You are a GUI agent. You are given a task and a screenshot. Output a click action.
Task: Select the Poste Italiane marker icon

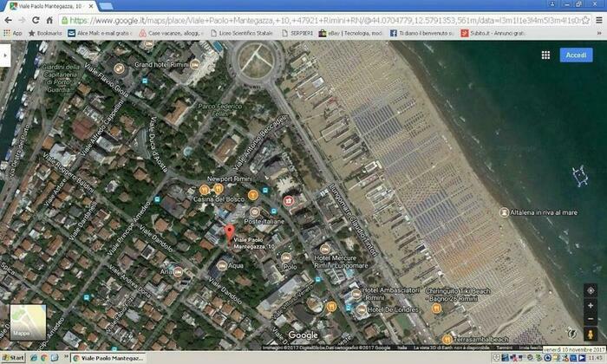click(x=254, y=212)
